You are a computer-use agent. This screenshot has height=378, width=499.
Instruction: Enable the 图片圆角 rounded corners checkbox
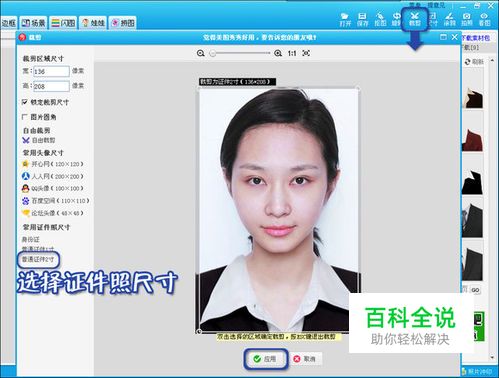tap(24, 117)
